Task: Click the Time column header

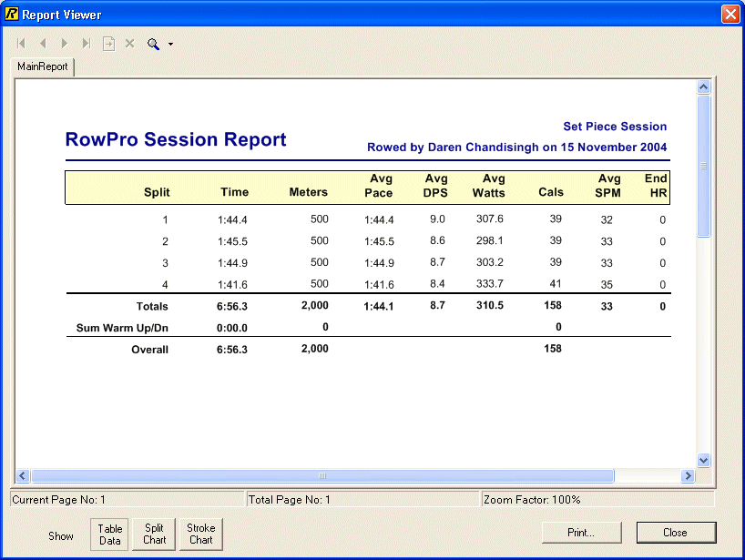Action: [234, 192]
